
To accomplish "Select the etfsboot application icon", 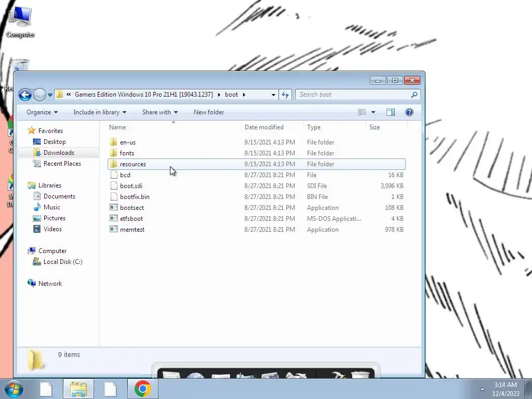I will click(114, 218).
